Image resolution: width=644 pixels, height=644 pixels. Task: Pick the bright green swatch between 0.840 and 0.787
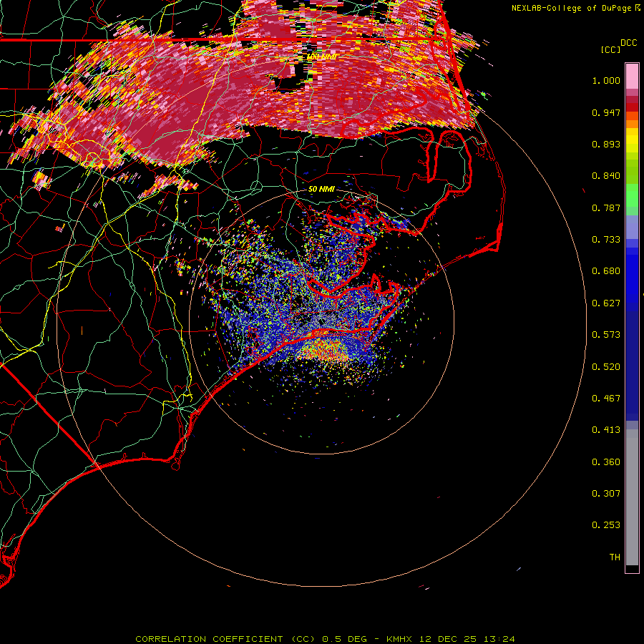pyautogui.click(x=632, y=195)
